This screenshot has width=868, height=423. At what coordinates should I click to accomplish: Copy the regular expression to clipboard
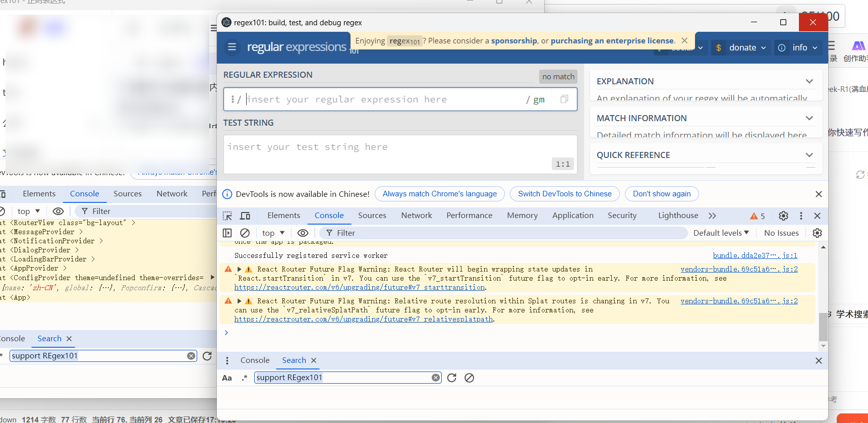564,99
